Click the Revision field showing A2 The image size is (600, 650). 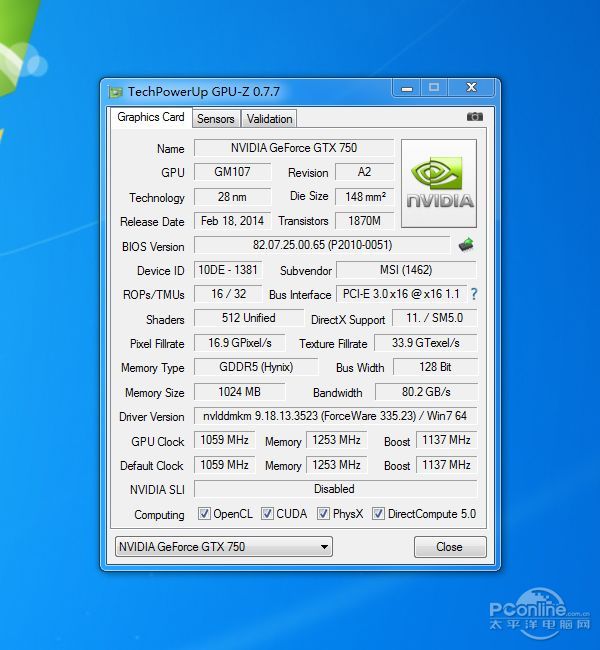click(x=364, y=172)
